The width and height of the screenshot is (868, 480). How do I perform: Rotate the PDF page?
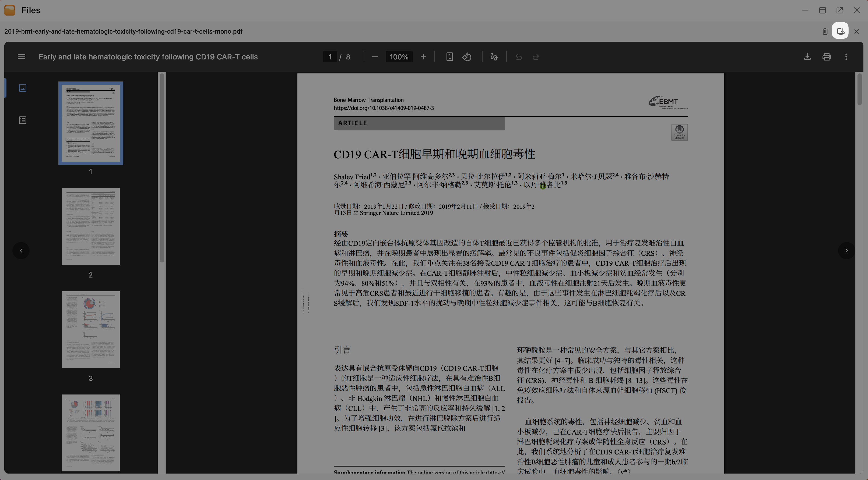click(467, 57)
